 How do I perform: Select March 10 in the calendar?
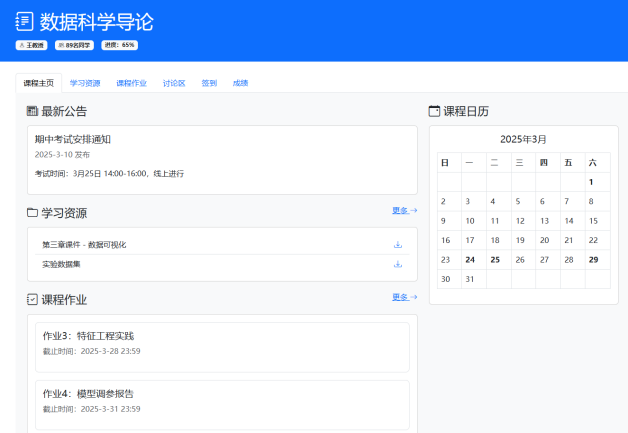tap(474, 221)
